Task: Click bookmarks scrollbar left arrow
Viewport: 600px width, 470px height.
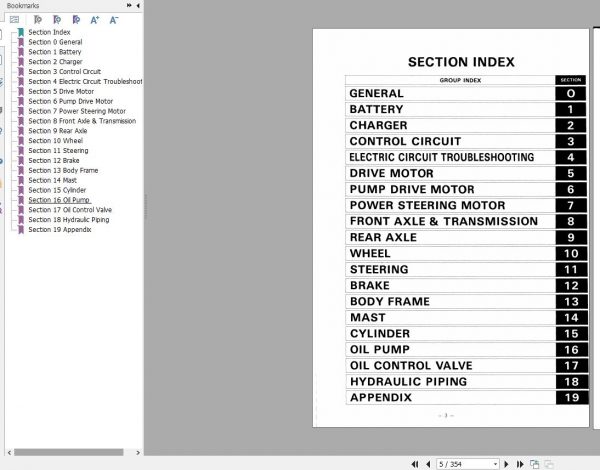Action: point(9,452)
